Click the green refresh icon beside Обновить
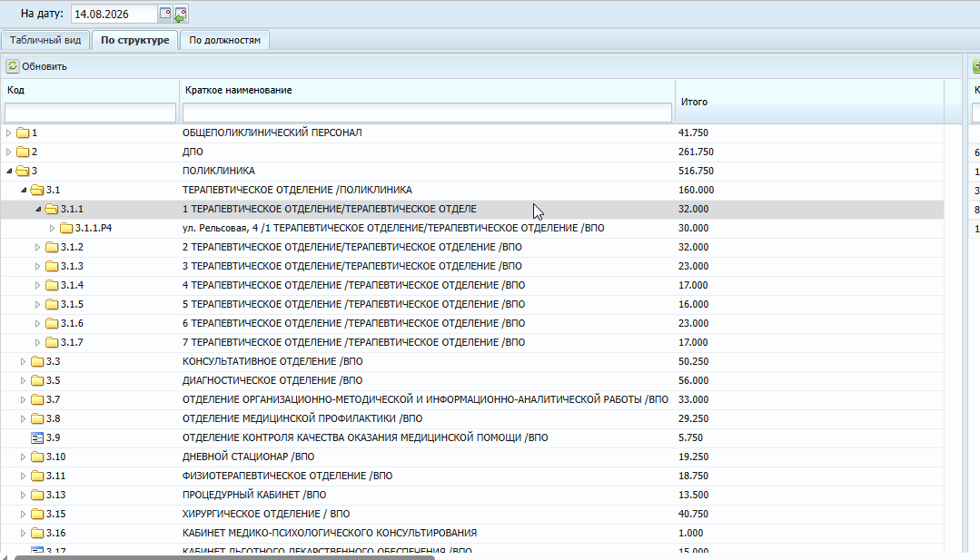The width and height of the screenshot is (980, 560). point(13,65)
